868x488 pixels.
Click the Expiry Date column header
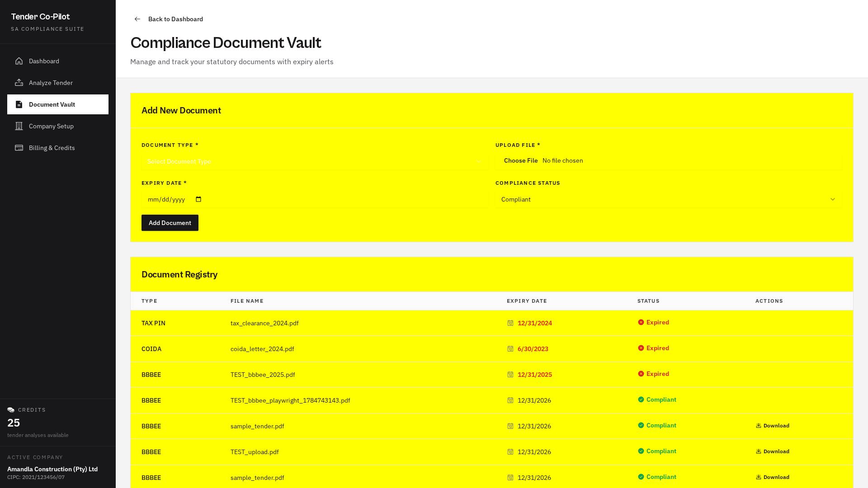coord(527,301)
